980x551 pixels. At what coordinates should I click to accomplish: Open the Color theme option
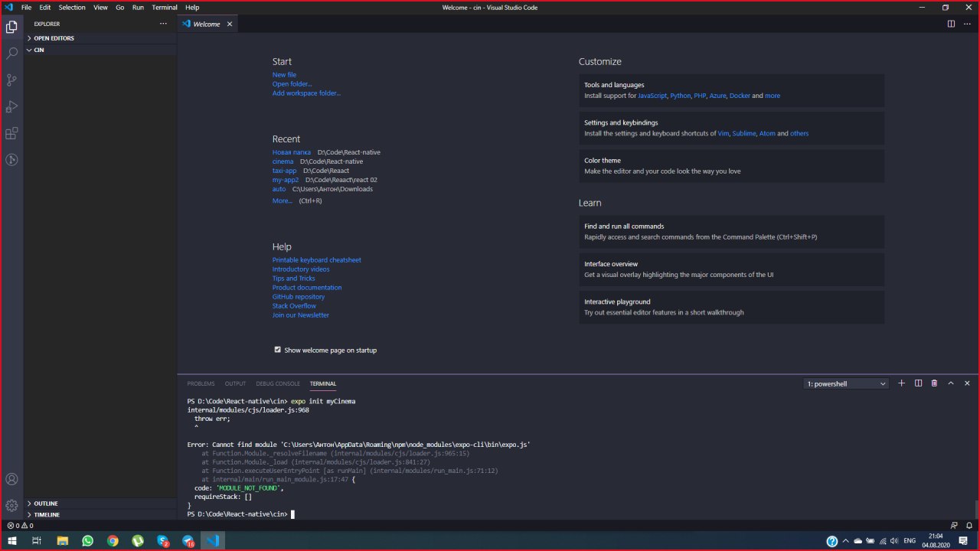point(731,165)
